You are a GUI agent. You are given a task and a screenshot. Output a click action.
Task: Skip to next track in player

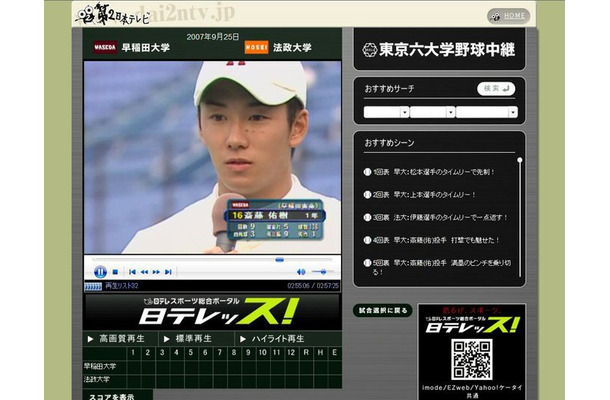[168, 272]
